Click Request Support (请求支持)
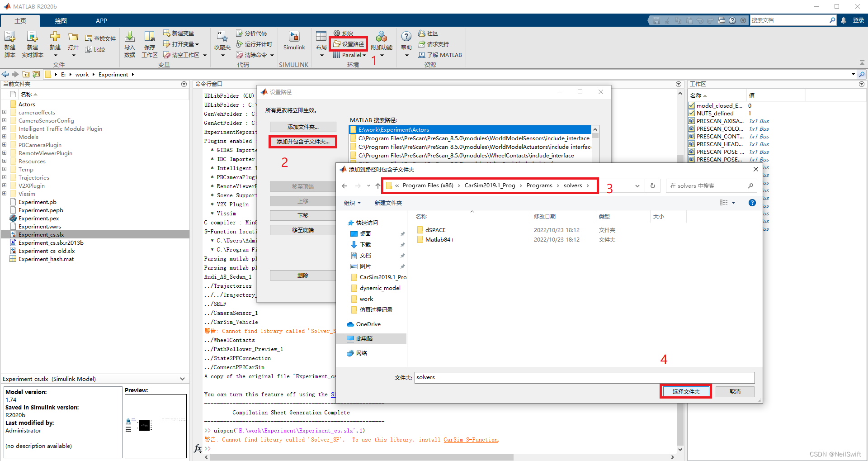 pyautogui.click(x=434, y=44)
